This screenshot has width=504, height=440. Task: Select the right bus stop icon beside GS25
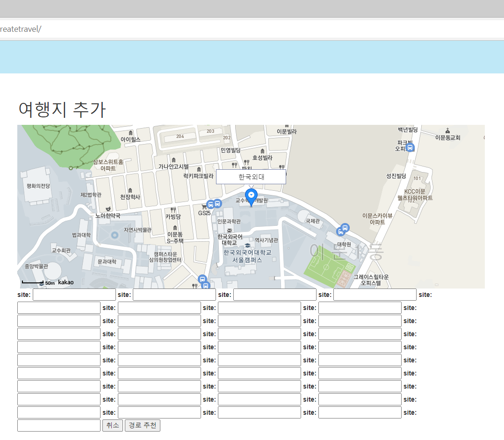[217, 203]
